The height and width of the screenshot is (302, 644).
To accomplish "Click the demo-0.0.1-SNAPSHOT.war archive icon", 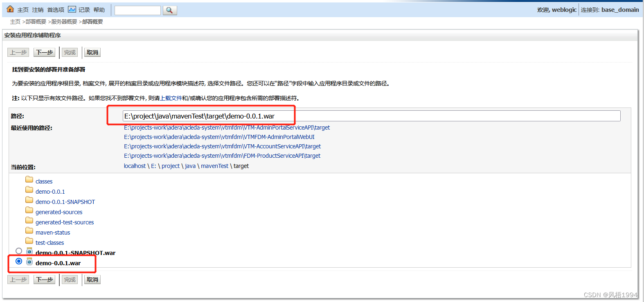I will coord(29,251).
